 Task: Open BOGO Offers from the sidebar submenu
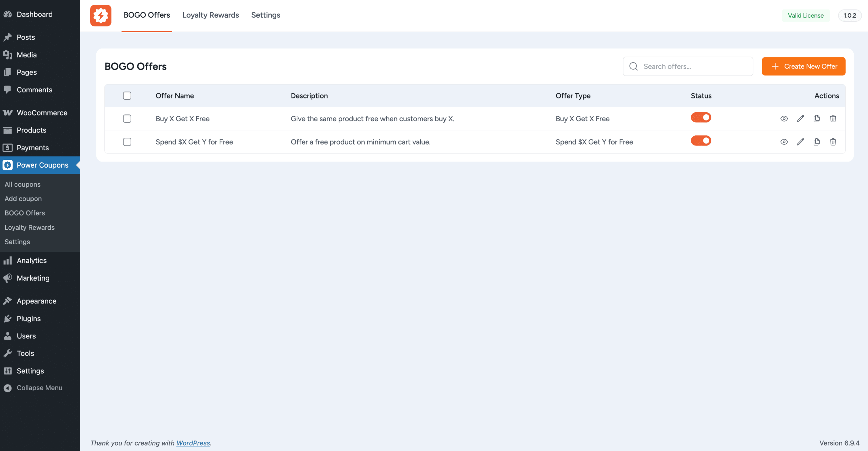point(25,213)
